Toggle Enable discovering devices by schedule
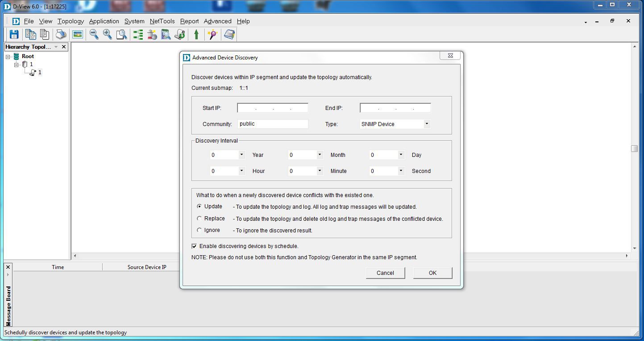644x341 pixels. click(x=194, y=246)
